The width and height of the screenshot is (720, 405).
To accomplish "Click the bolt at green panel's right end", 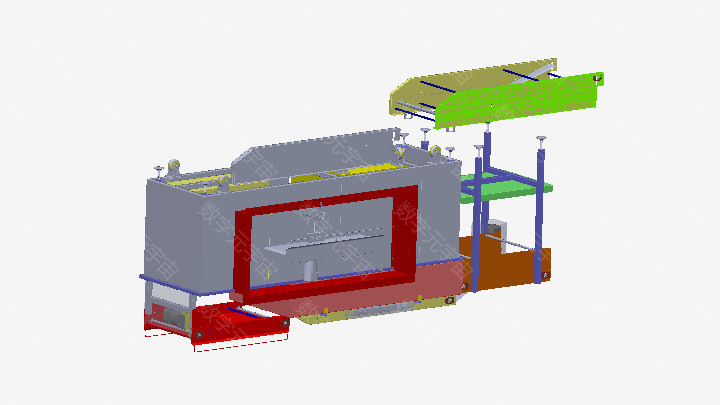I will pos(597,77).
